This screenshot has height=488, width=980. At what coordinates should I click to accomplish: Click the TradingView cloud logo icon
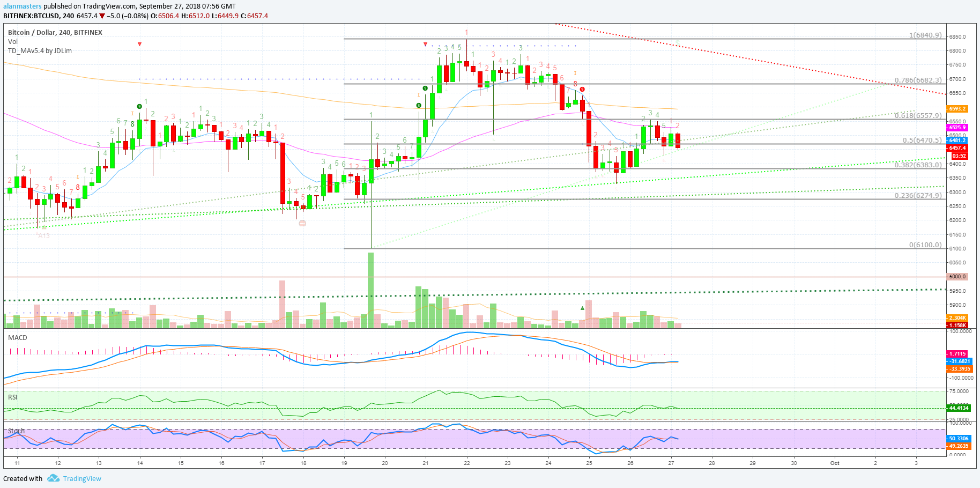click(x=53, y=478)
